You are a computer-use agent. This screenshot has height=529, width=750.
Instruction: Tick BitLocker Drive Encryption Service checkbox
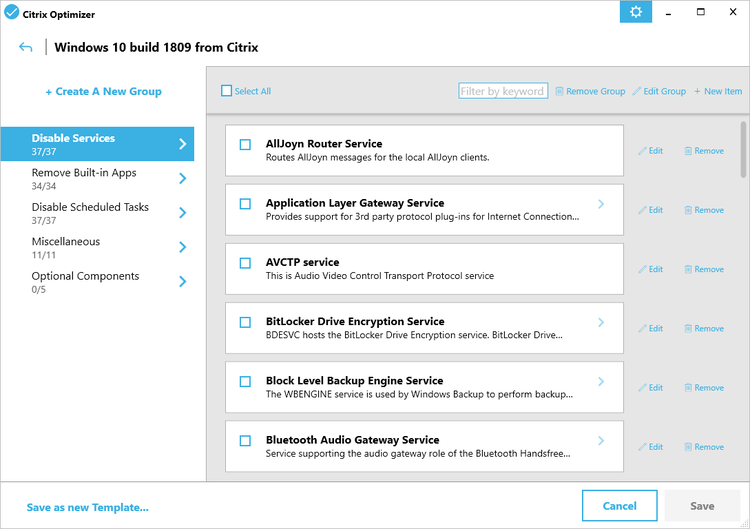pos(245,322)
